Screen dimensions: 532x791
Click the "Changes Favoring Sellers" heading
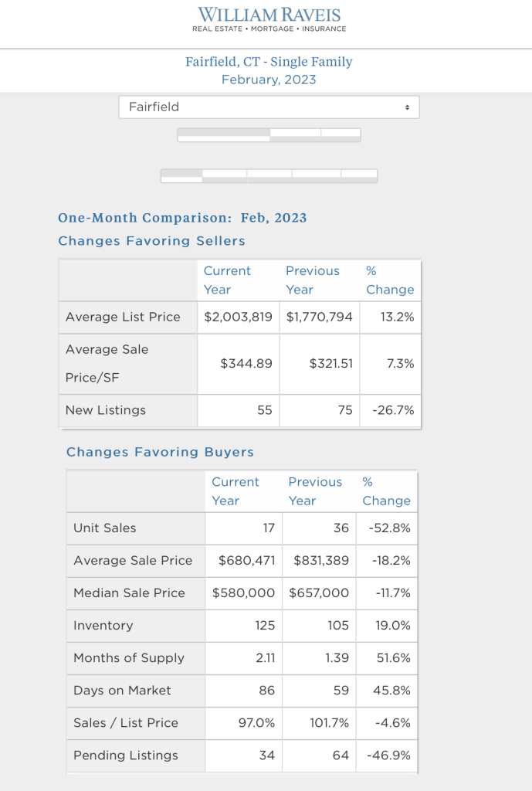tap(151, 241)
